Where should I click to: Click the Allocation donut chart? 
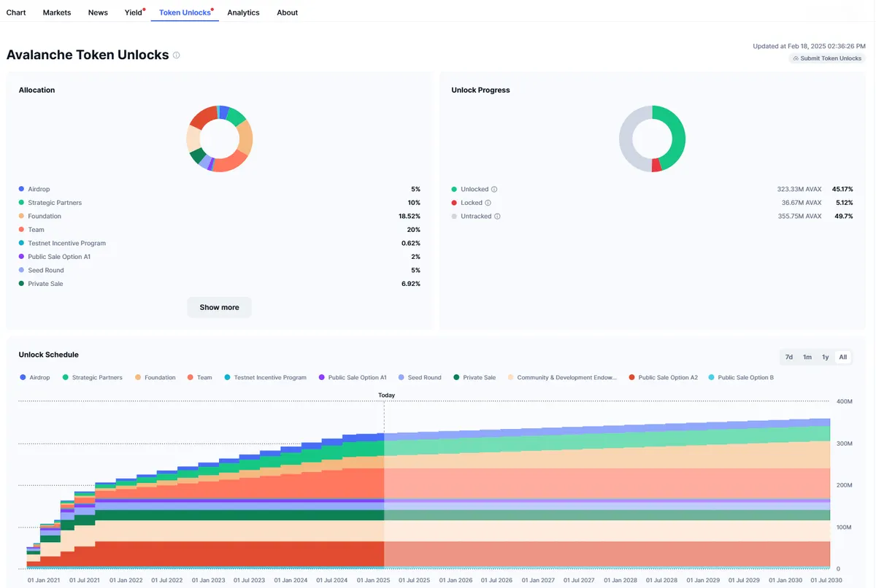click(219, 139)
